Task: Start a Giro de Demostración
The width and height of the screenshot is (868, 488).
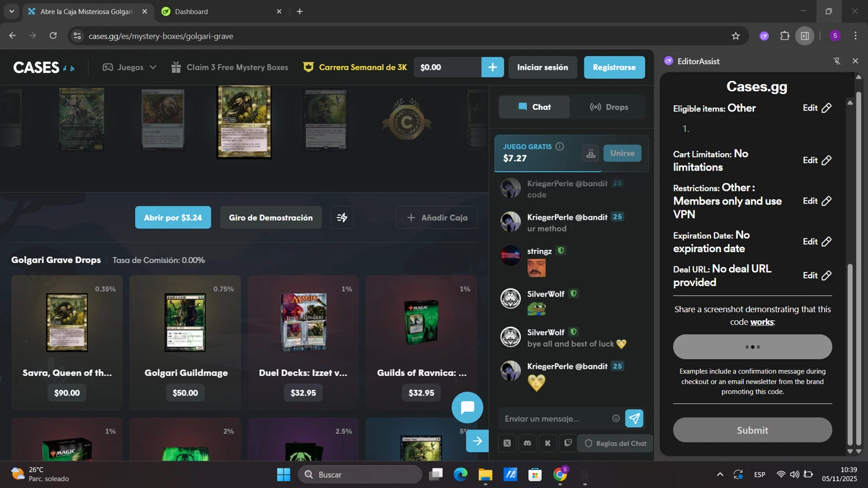Action: pyautogui.click(x=271, y=217)
